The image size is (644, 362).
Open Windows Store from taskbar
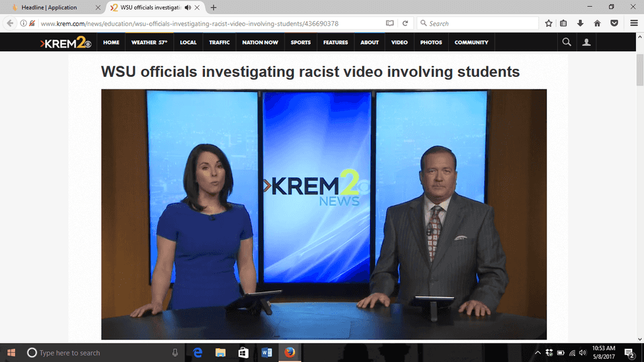point(244,353)
